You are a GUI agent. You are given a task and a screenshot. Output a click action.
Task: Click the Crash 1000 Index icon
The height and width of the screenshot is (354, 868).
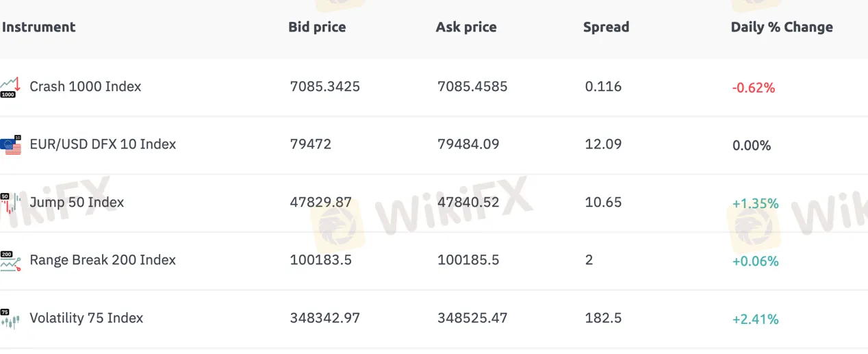tap(10, 88)
